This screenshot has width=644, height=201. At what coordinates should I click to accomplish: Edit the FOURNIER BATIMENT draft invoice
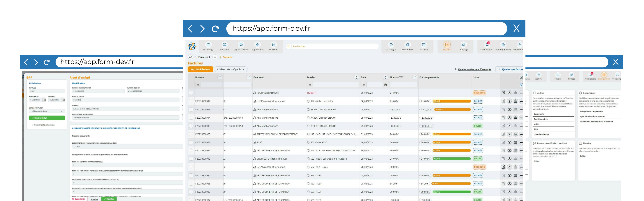coord(503,93)
